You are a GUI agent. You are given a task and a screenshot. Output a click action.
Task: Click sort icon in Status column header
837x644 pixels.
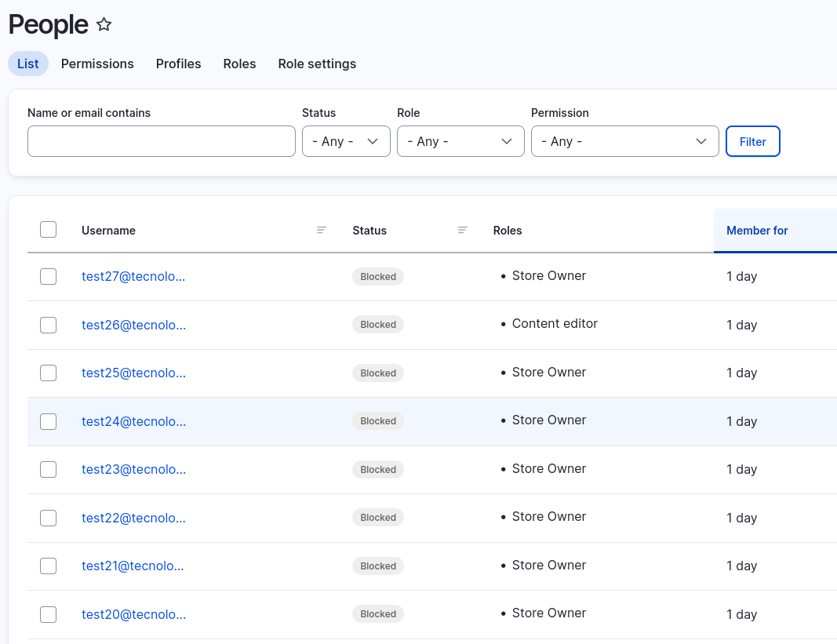coord(463,230)
